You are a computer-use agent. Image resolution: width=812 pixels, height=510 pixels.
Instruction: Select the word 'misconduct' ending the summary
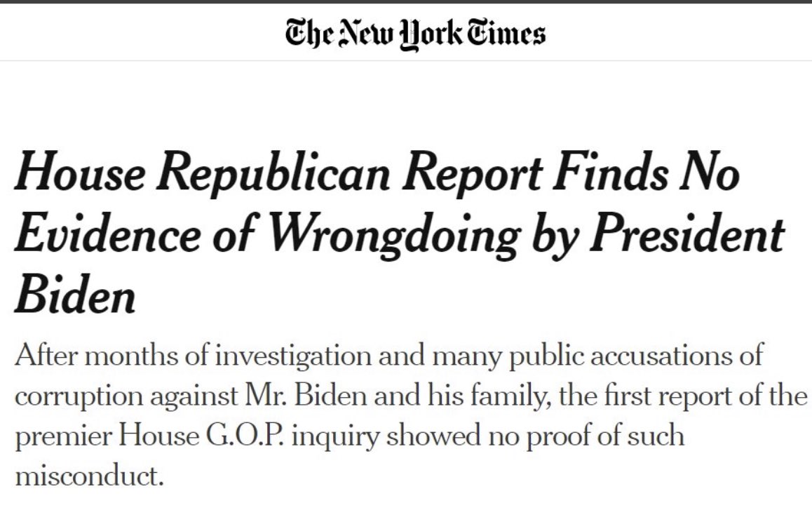(88, 475)
